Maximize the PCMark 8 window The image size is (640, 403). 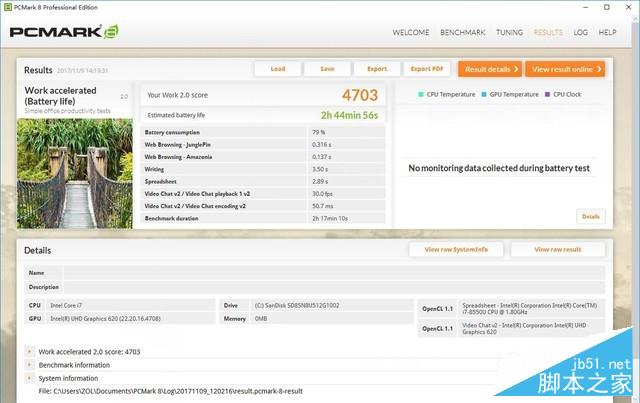[x=607, y=7]
